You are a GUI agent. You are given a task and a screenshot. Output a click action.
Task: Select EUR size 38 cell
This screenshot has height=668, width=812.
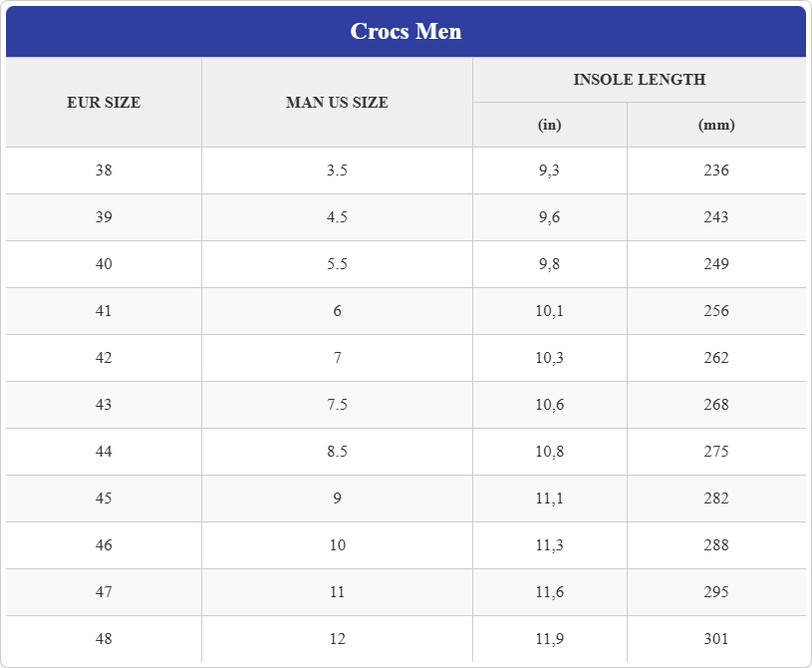[104, 170]
